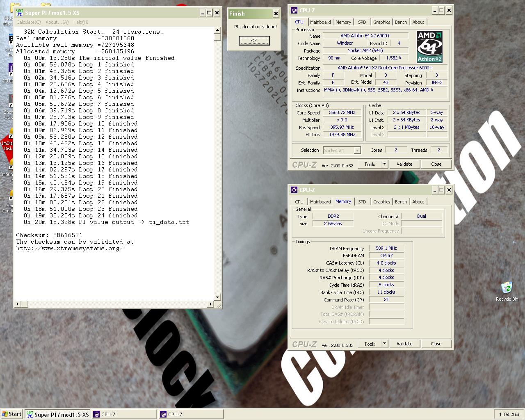Select CPU tab in lower CPU-Z window

[299, 202]
